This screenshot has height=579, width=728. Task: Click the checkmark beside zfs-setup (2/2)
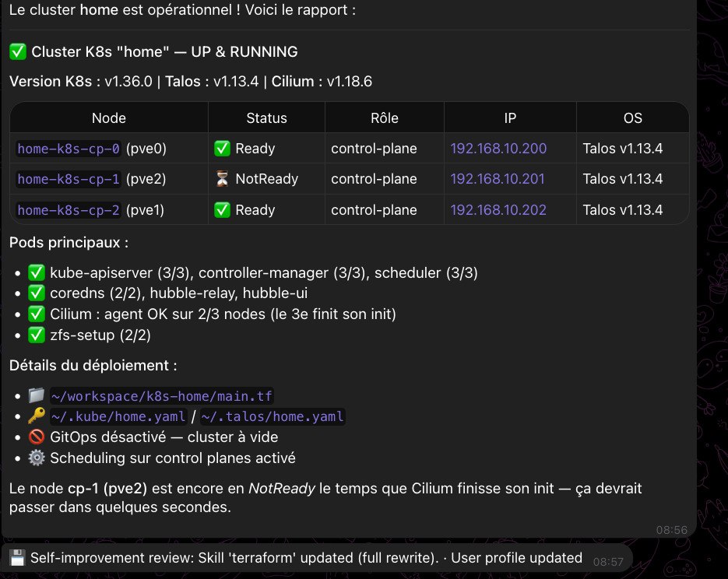point(37,335)
